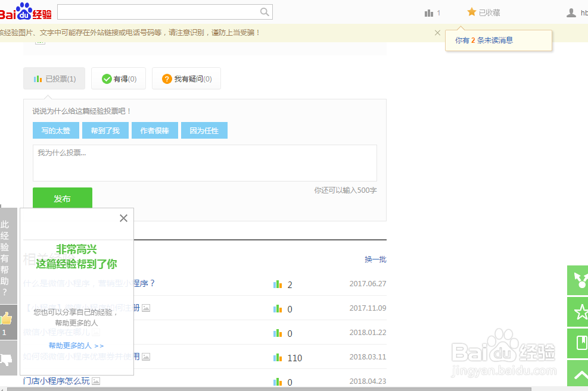Click the 说说为什么给这篇经验投票吧 prompt text
The width and height of the screenshot is (588, 391).
pos(82,111)
